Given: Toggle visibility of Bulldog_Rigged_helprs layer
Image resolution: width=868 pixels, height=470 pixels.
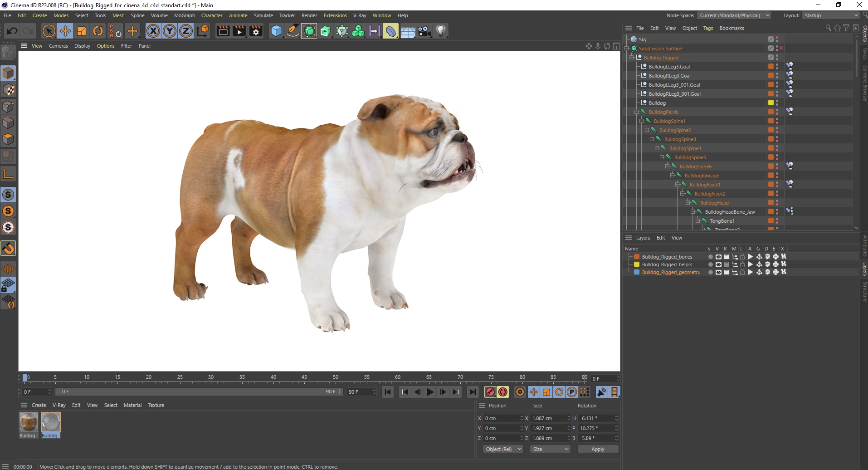Looking at the screenshot, I should click(718, 264).
